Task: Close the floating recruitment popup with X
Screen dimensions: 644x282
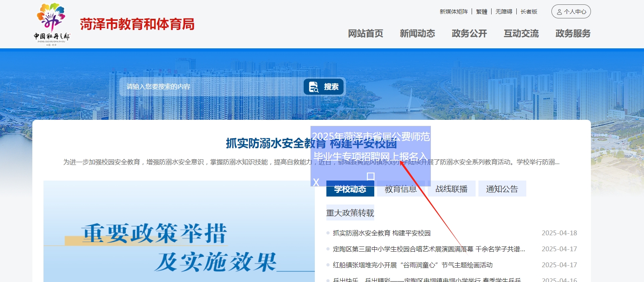Action: [316, 183]
